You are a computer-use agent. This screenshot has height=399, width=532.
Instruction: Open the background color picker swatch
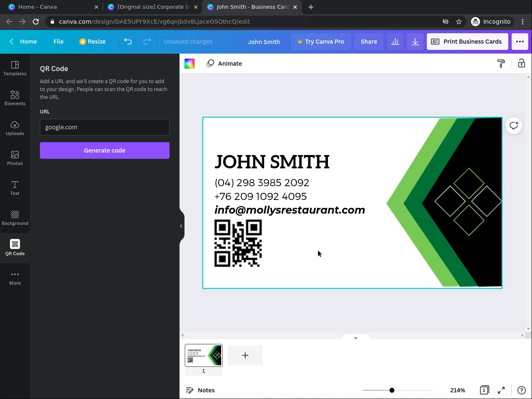click(190, 64)
